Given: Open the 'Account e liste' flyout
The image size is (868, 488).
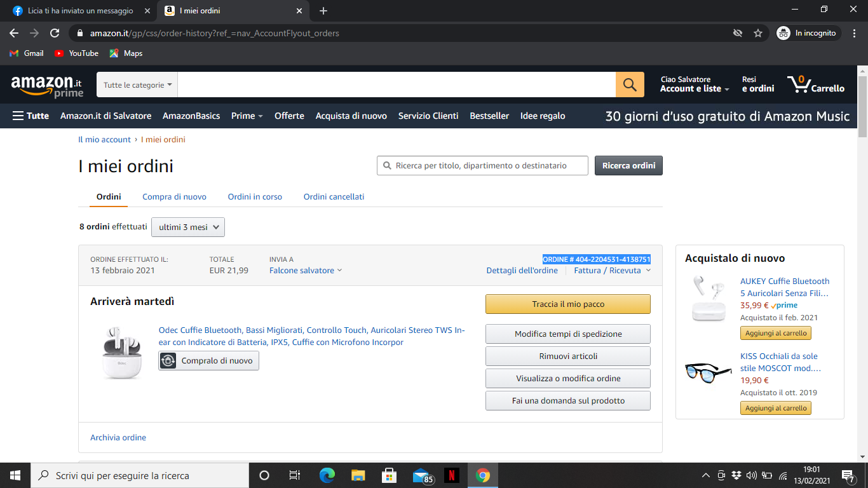Looking at the screenshot, I should click(x=695, y=89).
